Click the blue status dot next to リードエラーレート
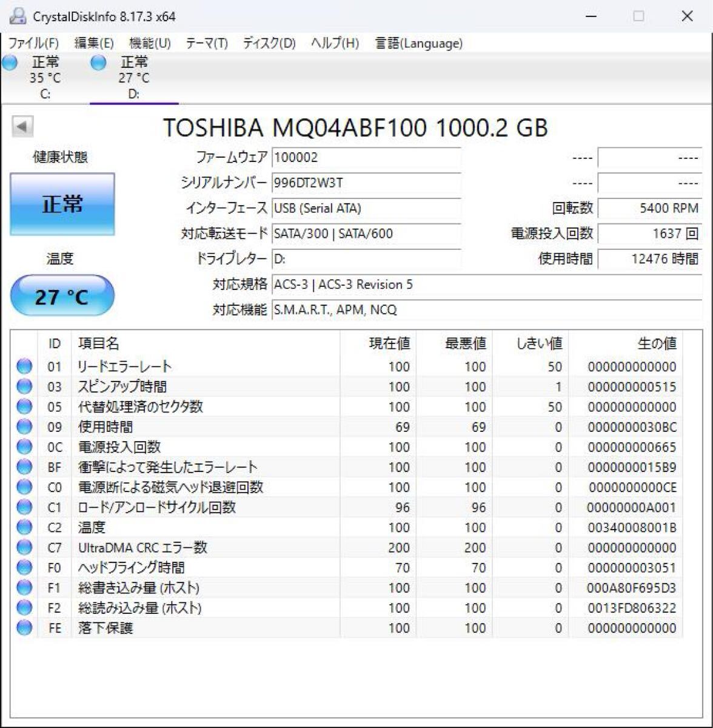This screenshot has height=728, width=713. [x=24, y=366]
